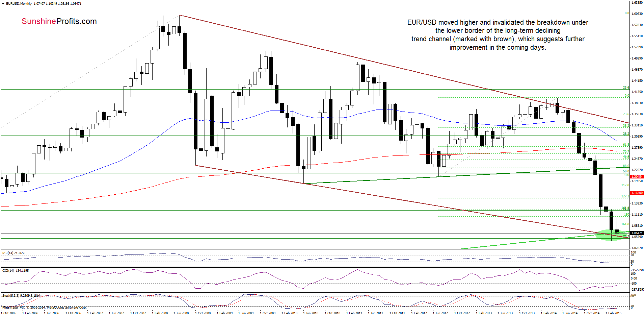Click the 1.24870 value on price axis

[637, 159]
